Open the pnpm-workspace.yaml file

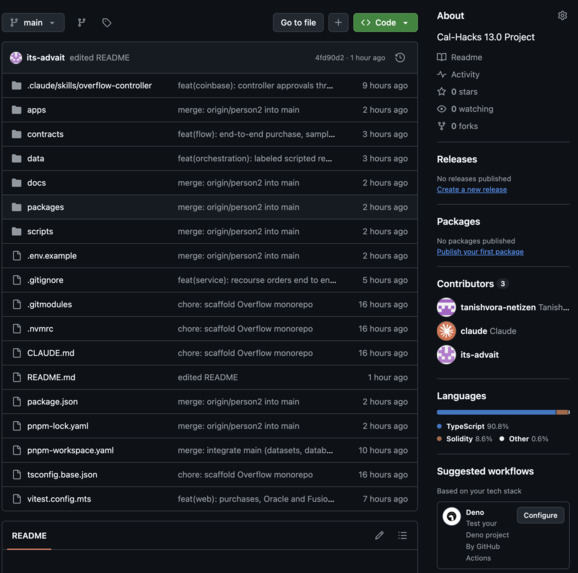[70, 451]
